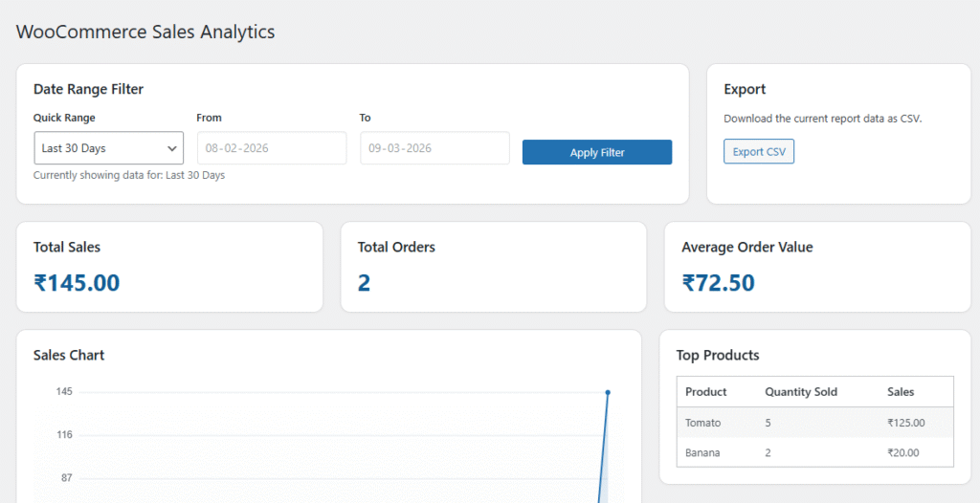980x503 pixels.
Task: Click the From date field
Action: [272, 148]
